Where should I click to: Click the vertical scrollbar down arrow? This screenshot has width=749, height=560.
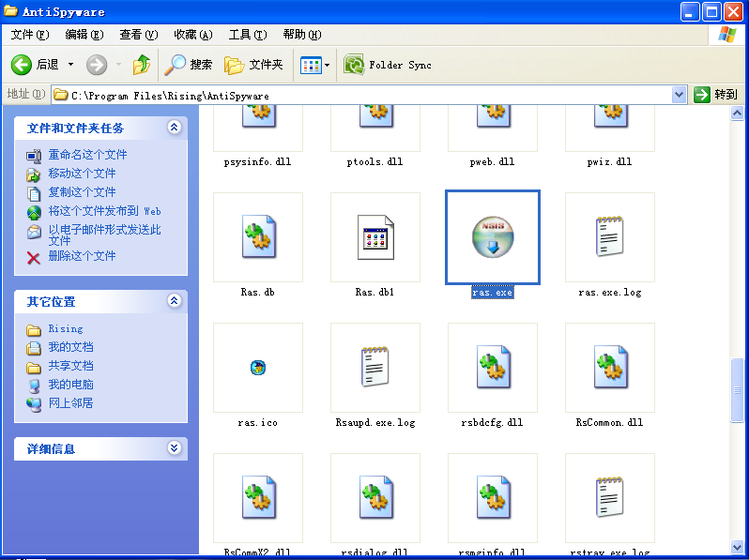click(737, 547)
